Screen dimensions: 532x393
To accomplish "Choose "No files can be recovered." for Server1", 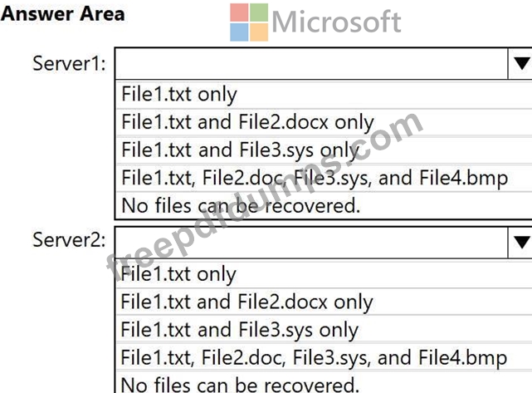I will (x=241, y=204).
